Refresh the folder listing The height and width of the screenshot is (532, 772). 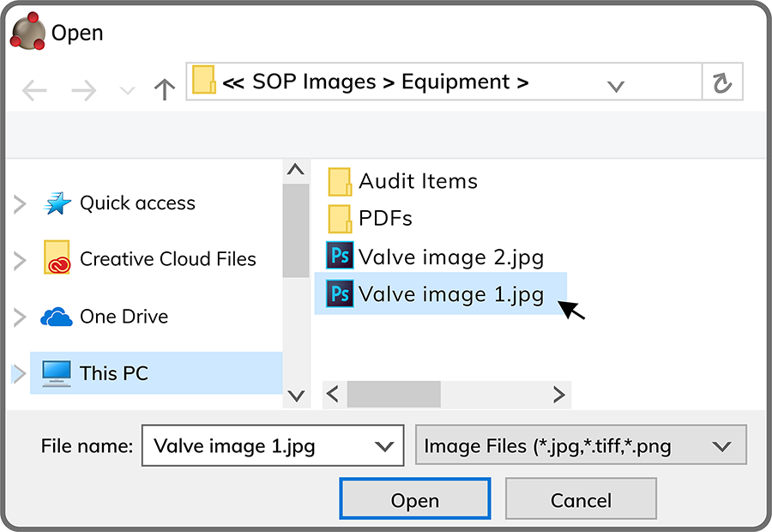721,82
